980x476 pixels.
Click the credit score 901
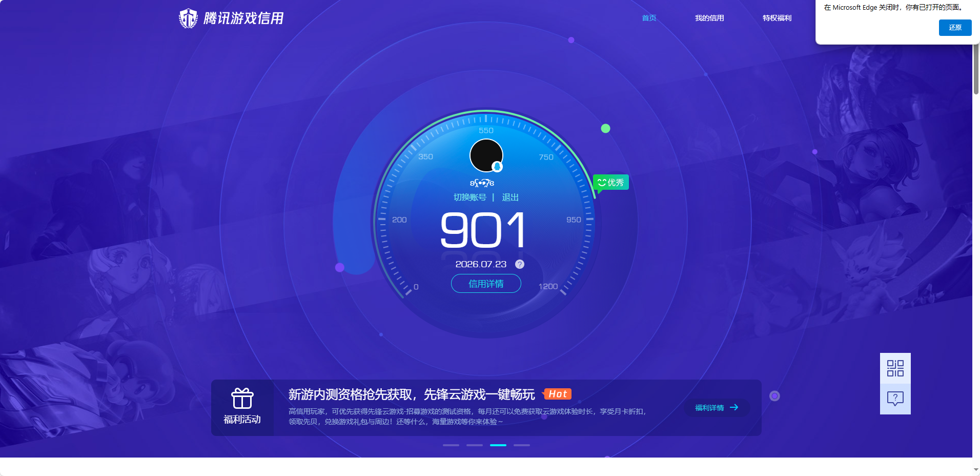click(x=483, y=230)
